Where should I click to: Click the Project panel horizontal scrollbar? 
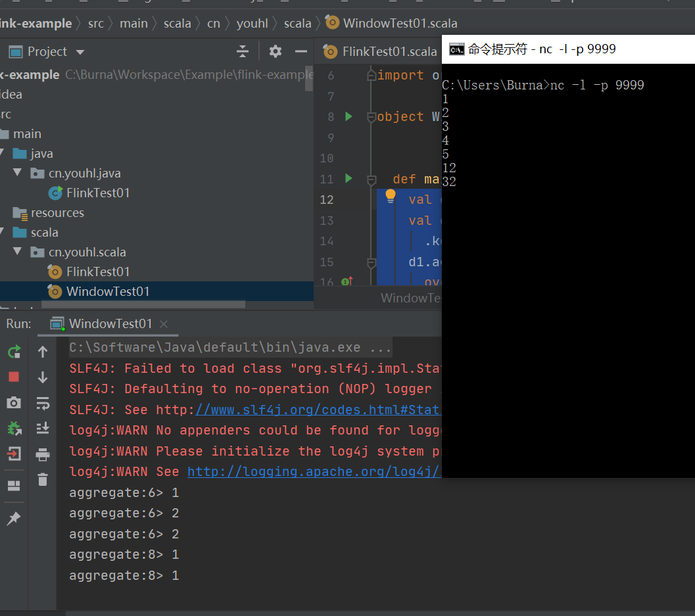[x=143, y=305]
